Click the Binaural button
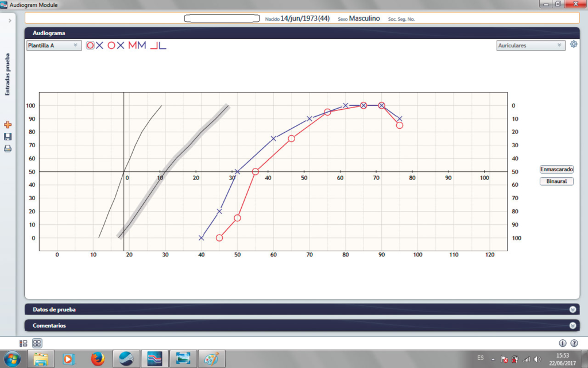The width and height of the screenshot is (588, 368). click(x=556, y=181)
